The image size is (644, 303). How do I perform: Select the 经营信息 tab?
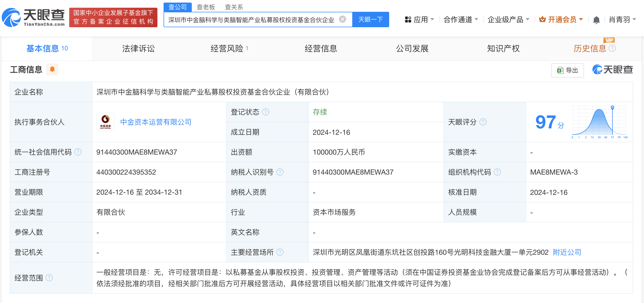tap(321, 48)
